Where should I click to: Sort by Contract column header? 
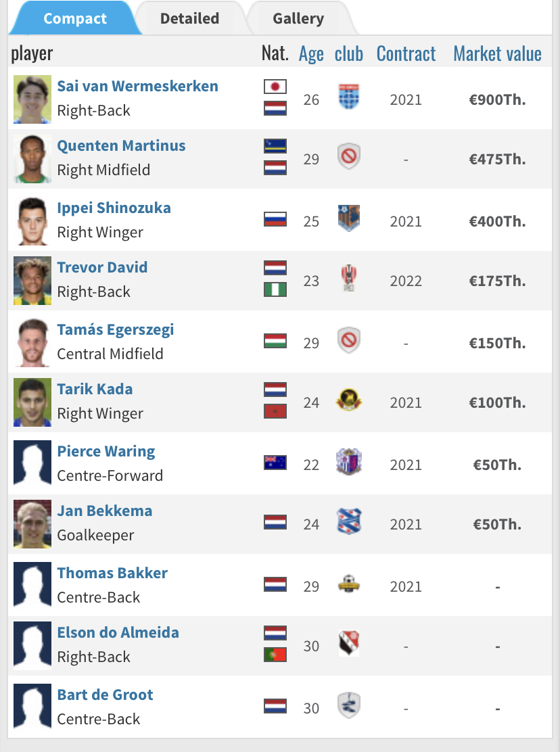406,54
